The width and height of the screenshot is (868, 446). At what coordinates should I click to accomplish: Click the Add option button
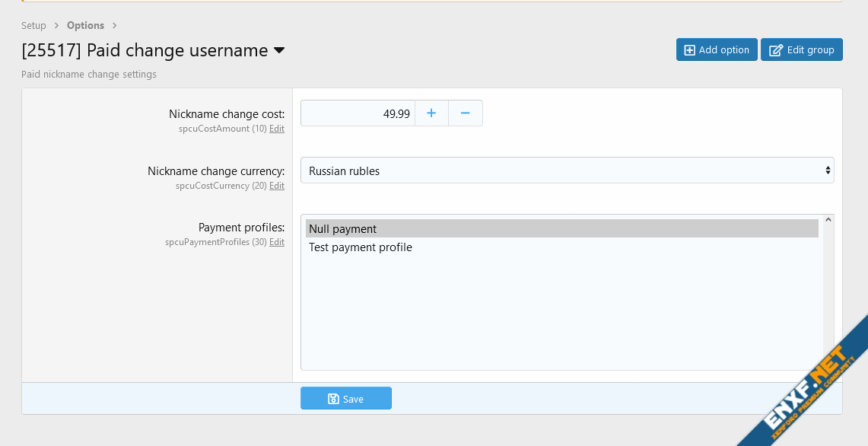717,50
